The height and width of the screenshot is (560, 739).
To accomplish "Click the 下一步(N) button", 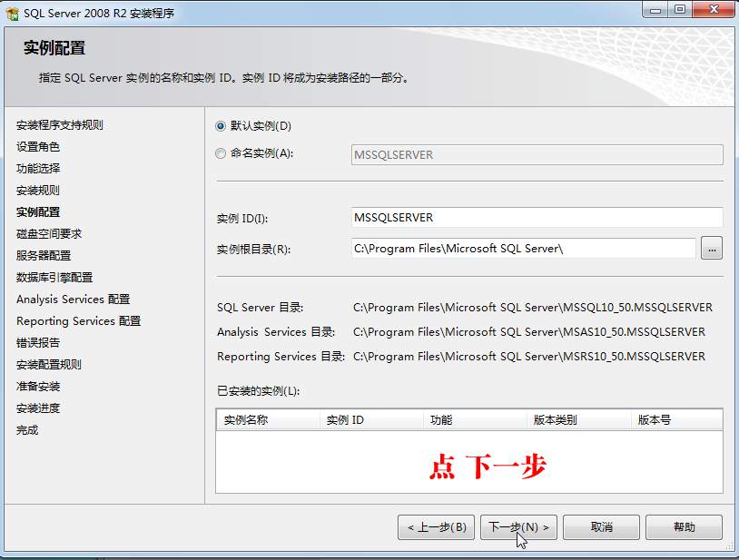I will pyautogui.click(x=518, y=527).
